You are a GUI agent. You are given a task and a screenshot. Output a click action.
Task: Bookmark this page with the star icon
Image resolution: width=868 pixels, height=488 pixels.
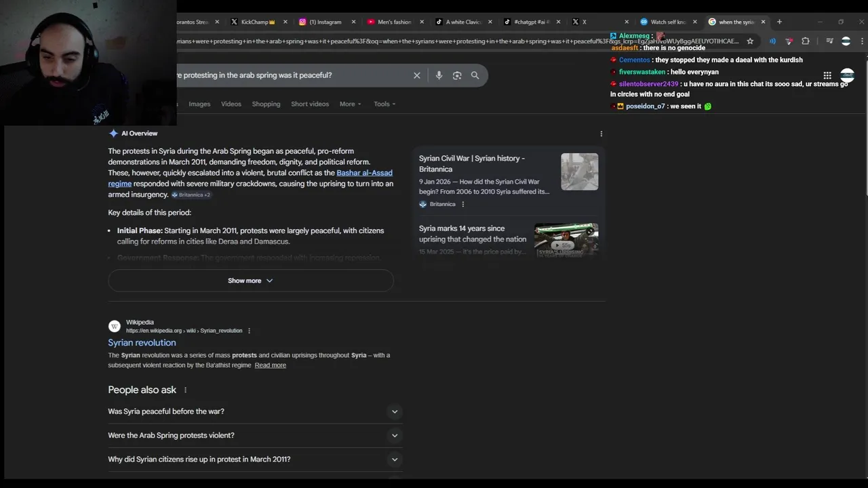[x=750, y=41]
